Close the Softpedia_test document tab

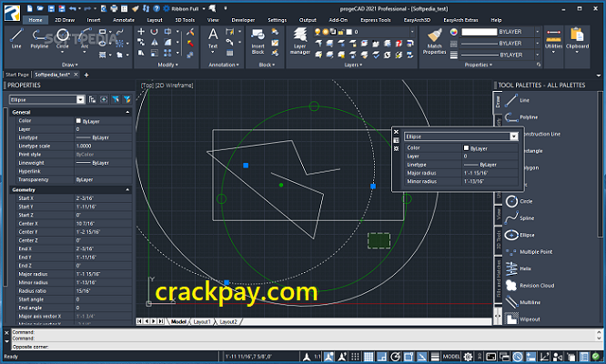(76, 75)
